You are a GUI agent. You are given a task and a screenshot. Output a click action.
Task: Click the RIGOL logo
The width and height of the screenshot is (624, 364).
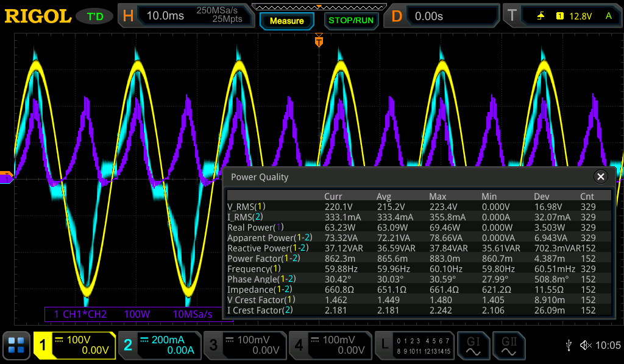38,16
